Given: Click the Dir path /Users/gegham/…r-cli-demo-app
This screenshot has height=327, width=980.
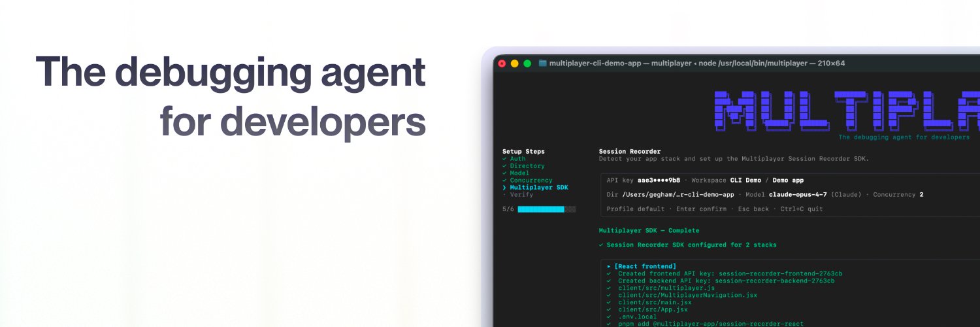Looking at the screenshot, I should coord(678,195).
